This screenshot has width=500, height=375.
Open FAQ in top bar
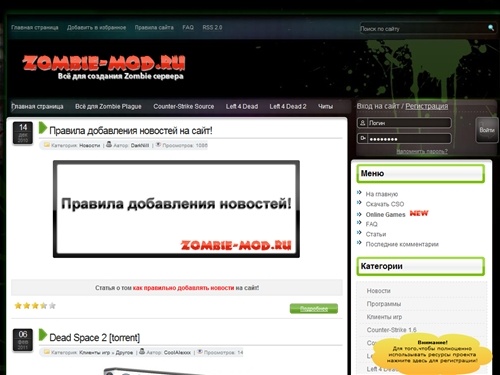[x=188, y=28]
